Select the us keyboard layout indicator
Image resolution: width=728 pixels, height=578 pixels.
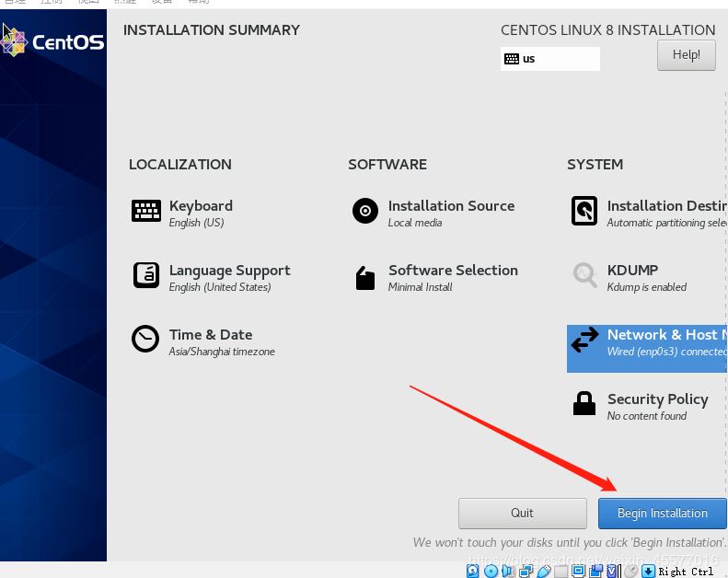click(x=549, y=59)
